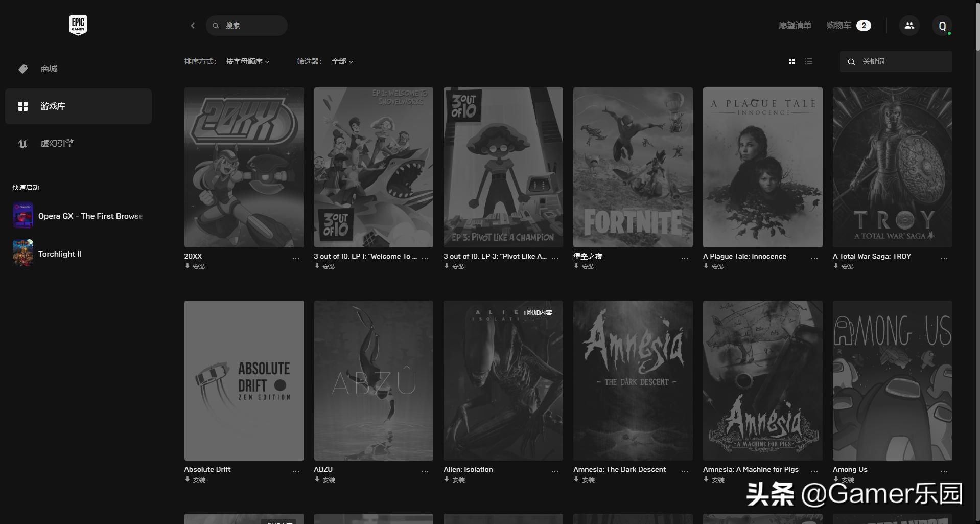980x524 pixels.
Task: Install 3 out of 10 EP 3
Action: coord(454,266)
